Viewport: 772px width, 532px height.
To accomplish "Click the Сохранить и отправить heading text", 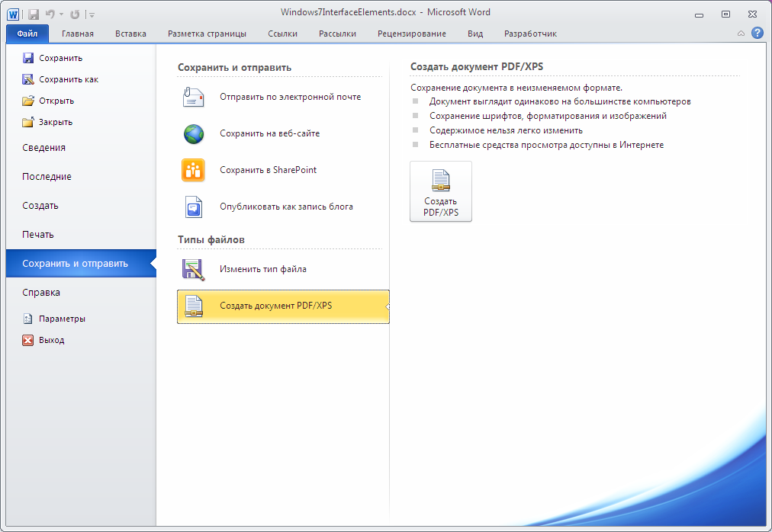I will coord(234,67).
